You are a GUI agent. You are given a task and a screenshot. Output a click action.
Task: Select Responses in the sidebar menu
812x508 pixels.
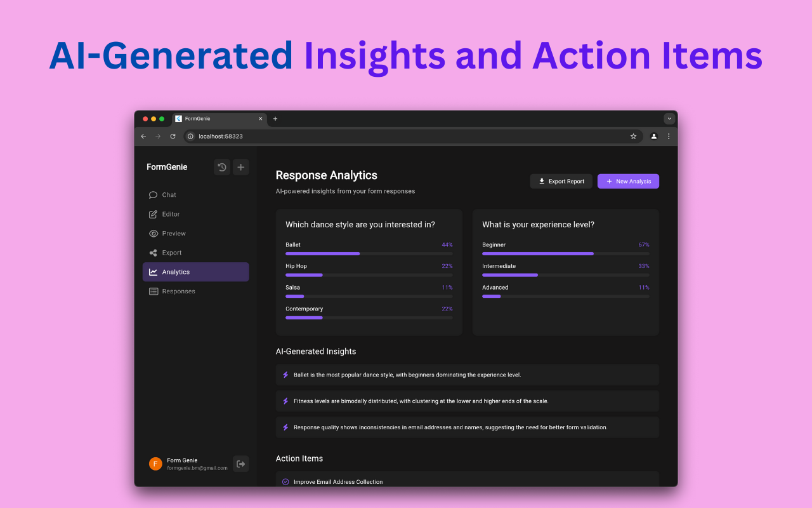click(x=178, y=291)
